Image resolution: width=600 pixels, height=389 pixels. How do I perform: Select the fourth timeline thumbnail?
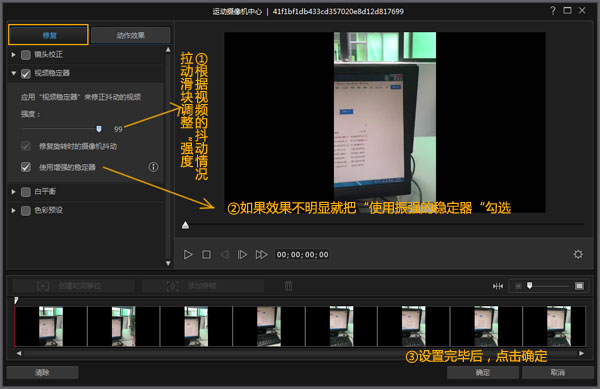[269, 326]
